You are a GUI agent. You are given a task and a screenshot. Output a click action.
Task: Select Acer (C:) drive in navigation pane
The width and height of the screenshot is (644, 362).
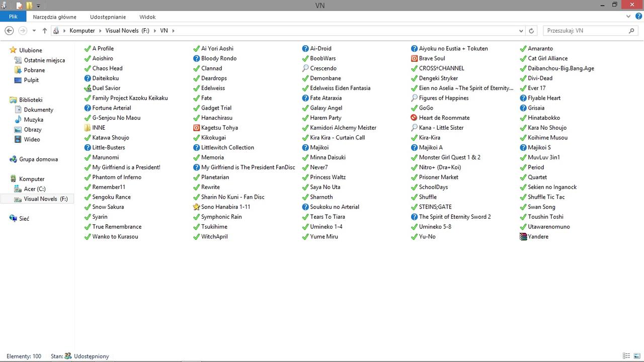tap(34, 189)
